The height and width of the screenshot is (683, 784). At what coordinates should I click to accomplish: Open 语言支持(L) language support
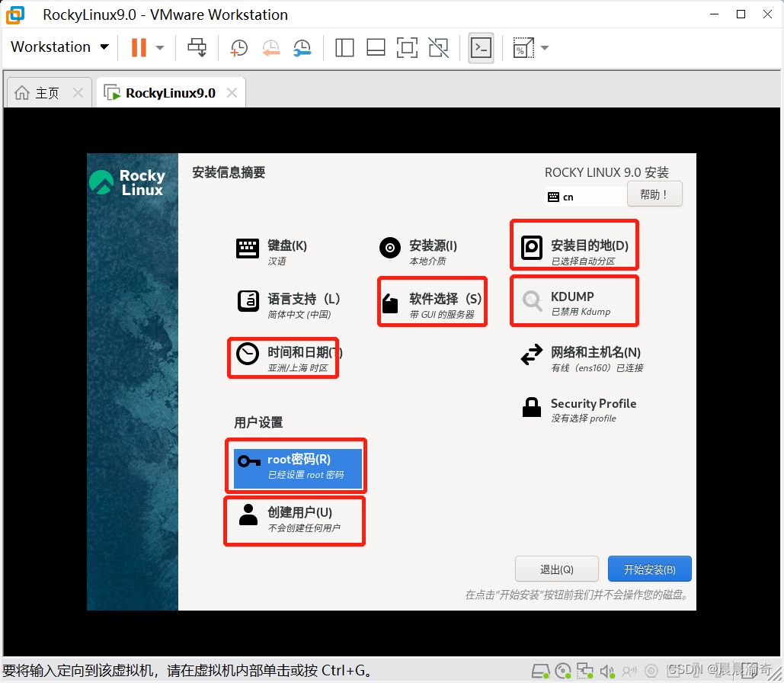pyautogui.click(x=289, y=305)
